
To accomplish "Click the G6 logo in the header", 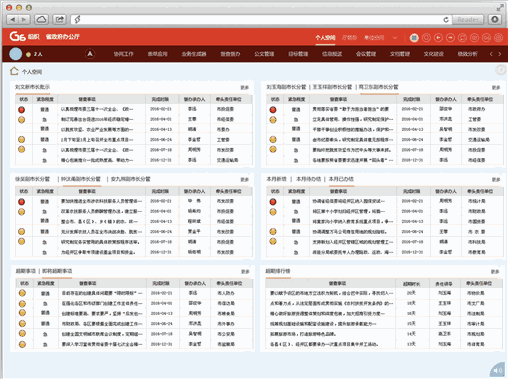I will click(x=17, y=36).
